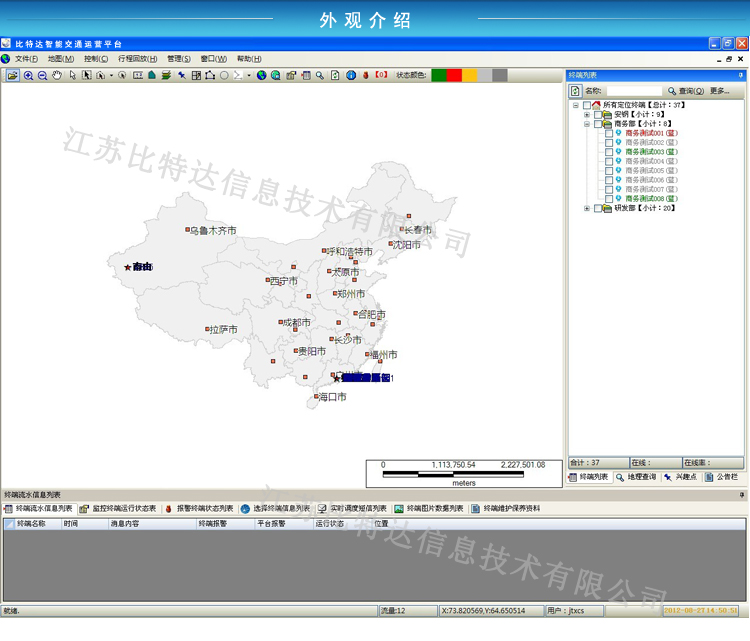Open the 文件(F) menu
This screenshot has height=641, width=750.
26,59
